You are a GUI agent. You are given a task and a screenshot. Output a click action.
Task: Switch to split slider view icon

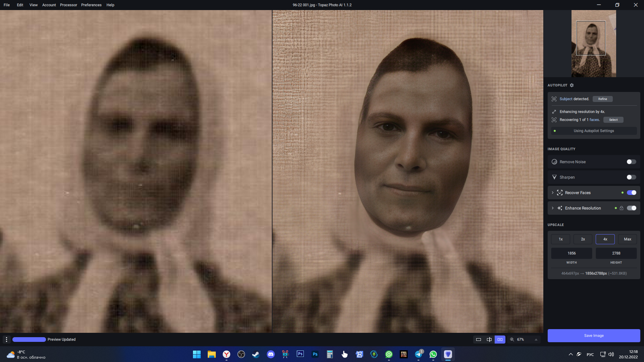coord(489,340)
